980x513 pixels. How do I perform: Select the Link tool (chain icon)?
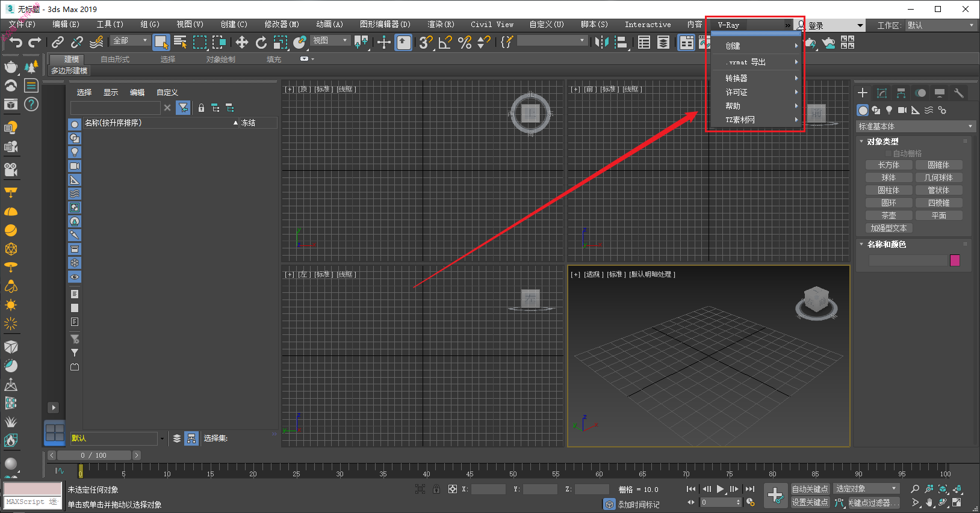tap(58, 42)
